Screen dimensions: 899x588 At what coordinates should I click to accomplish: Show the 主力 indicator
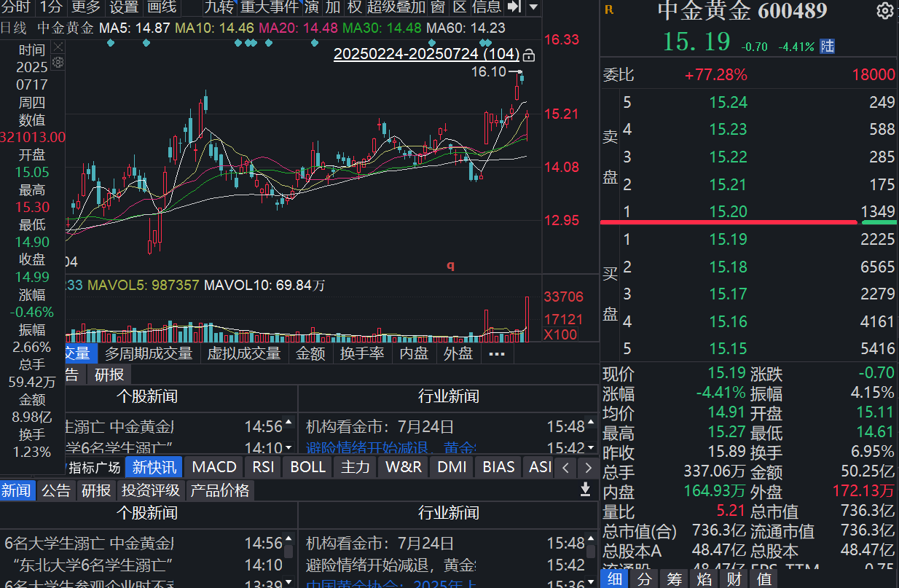tap(356, 467)
